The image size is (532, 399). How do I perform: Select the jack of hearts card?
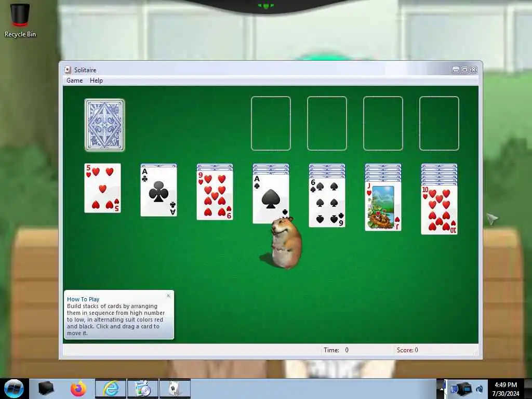click(383, 206)
